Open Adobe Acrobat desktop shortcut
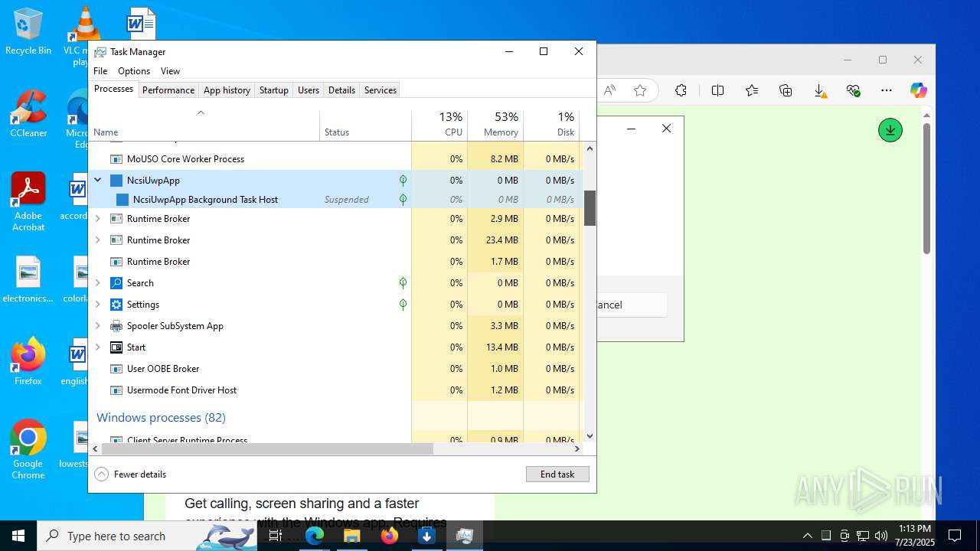Screen dimensions: 980x551 tap(28, 201)
